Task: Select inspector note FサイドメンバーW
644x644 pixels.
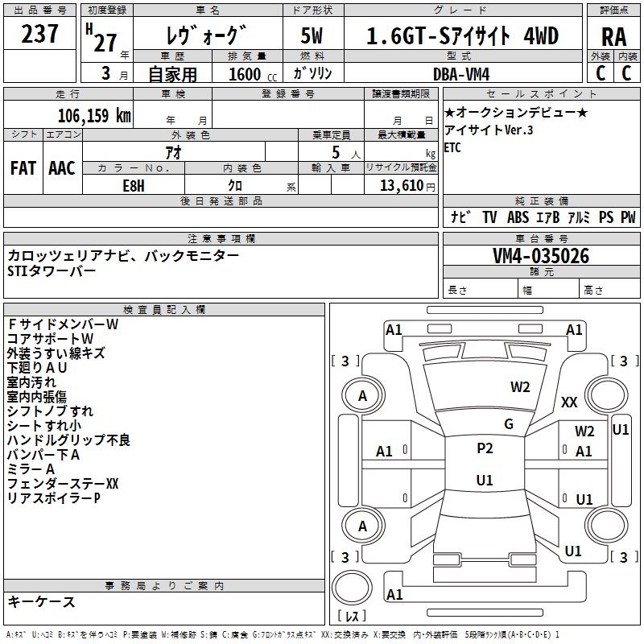Action: coord(64,324)
